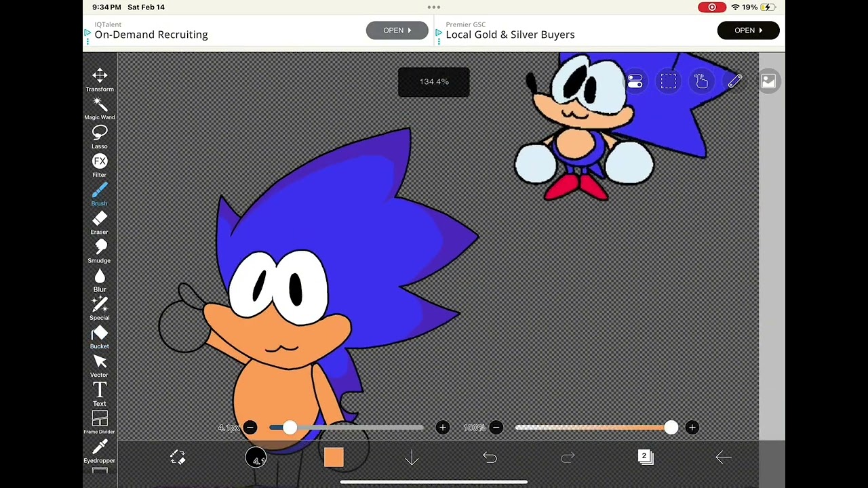Open the layers panel showing 2

coord(646,457)
